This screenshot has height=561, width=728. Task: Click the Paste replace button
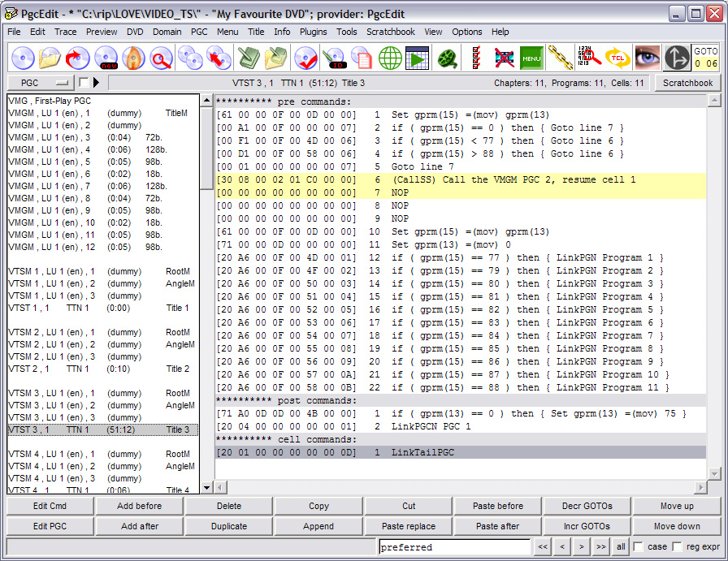pyautogui.click(x=409, y=526)
